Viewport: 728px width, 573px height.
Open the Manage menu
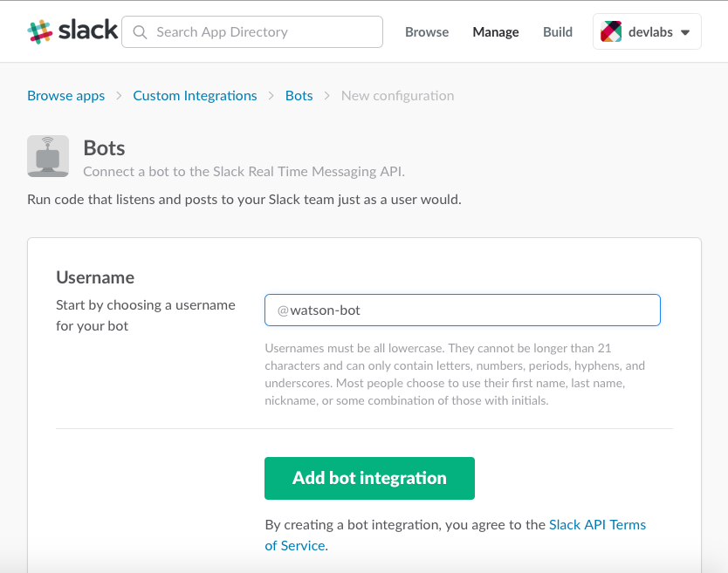496,32
